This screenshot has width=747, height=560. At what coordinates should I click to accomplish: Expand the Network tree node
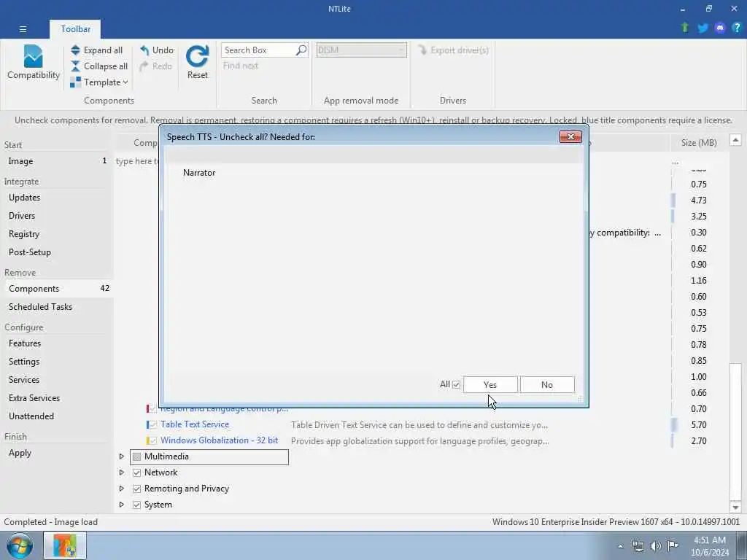pos(122,472)
